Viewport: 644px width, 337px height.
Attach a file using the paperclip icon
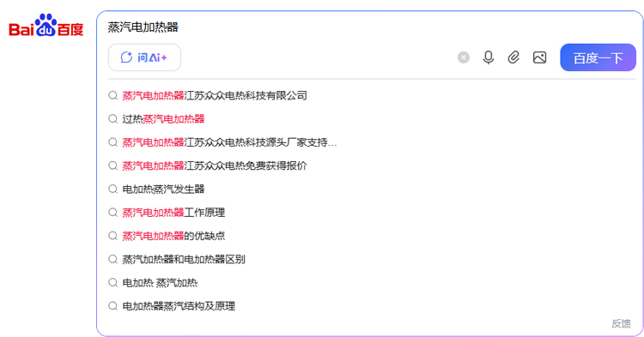point(513,57)
